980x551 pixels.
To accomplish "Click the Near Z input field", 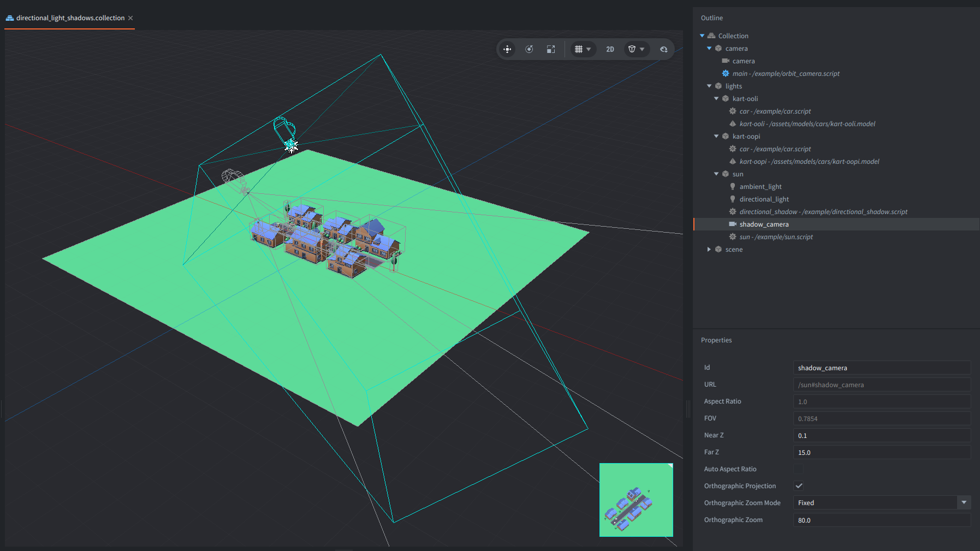I will (882, 436).
